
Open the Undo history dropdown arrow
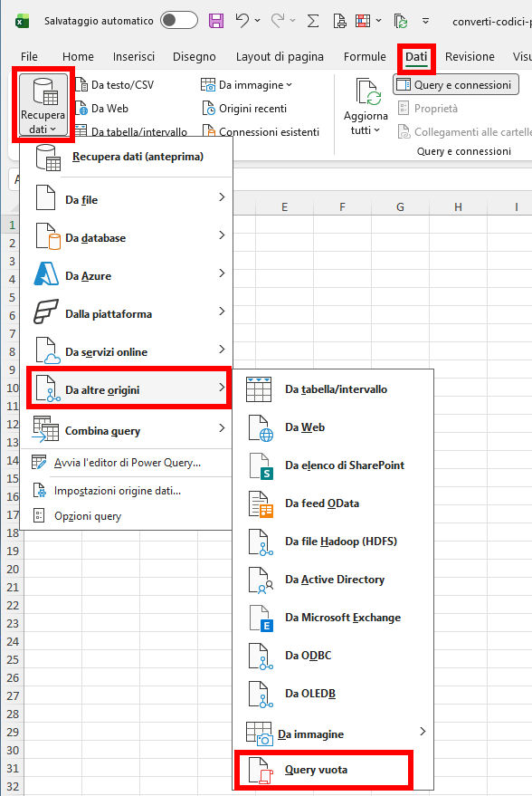pos(258,20)
